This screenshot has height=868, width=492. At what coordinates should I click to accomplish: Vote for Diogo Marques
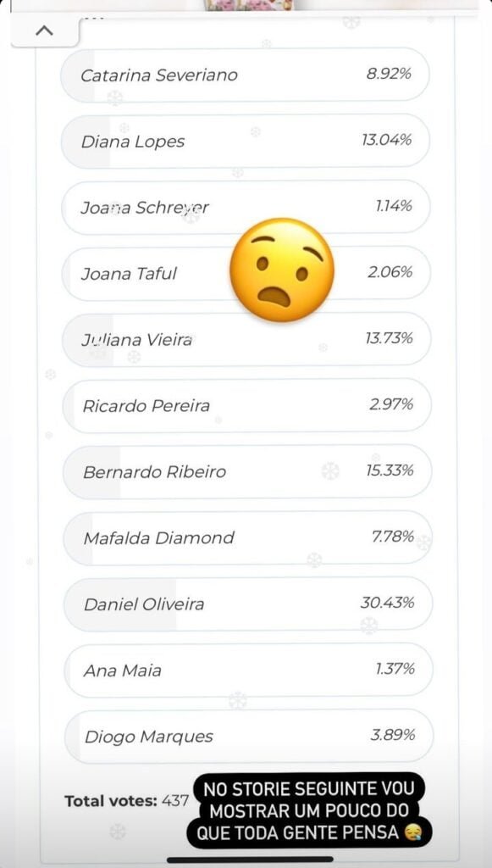click(249, 736)
